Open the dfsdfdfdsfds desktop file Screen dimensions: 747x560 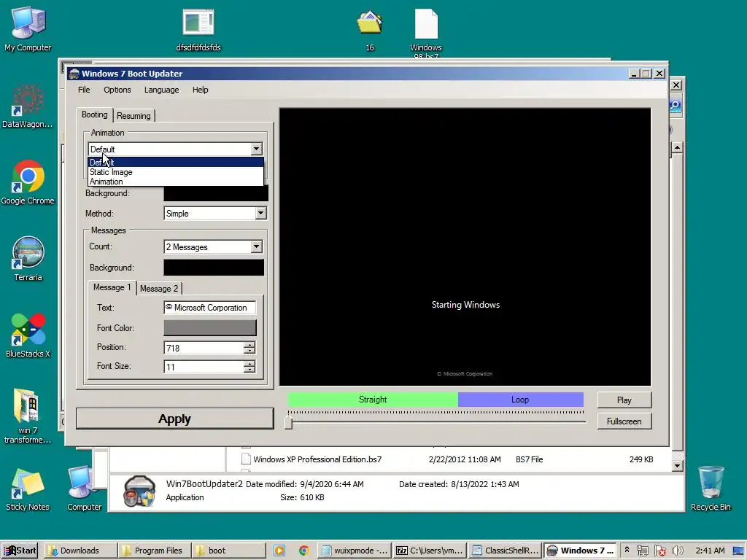pos(198,29)
